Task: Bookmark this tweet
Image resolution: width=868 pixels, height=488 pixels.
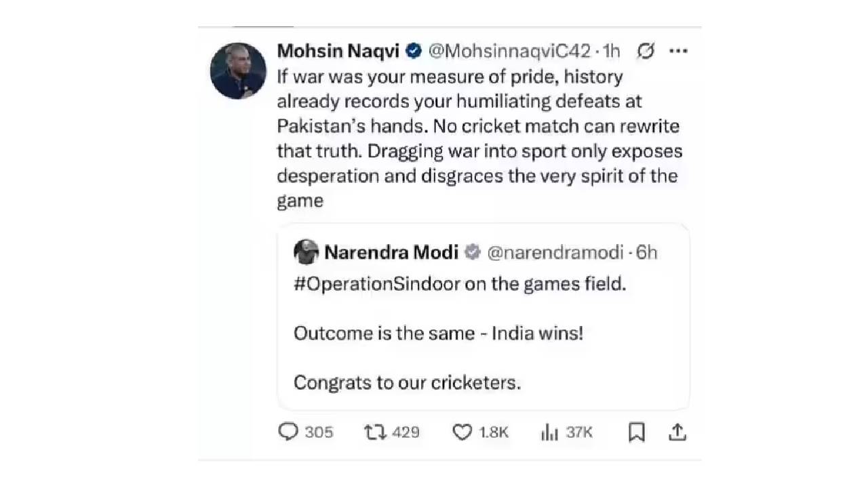Action: 636,432
